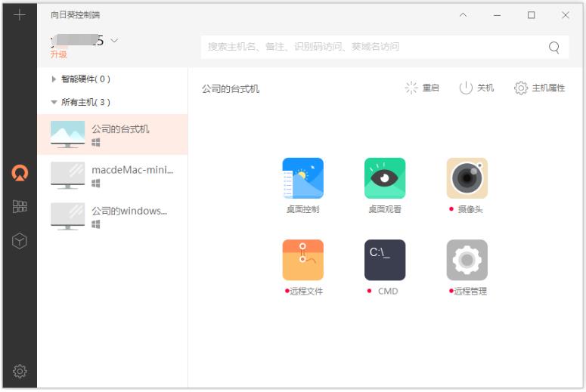Maximize the Sunlogin window
The height and width of the screenshot is (392, 586).
tap(531, 15)
